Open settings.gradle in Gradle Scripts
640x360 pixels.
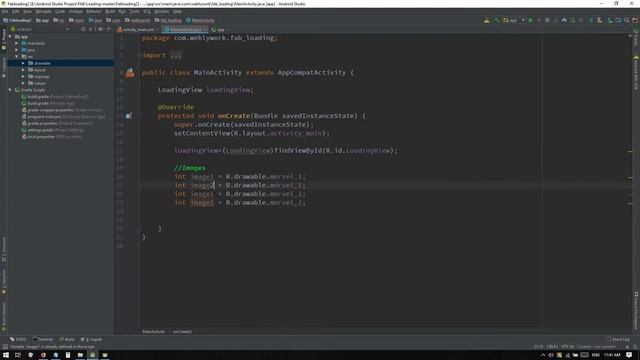pos(53,130)
